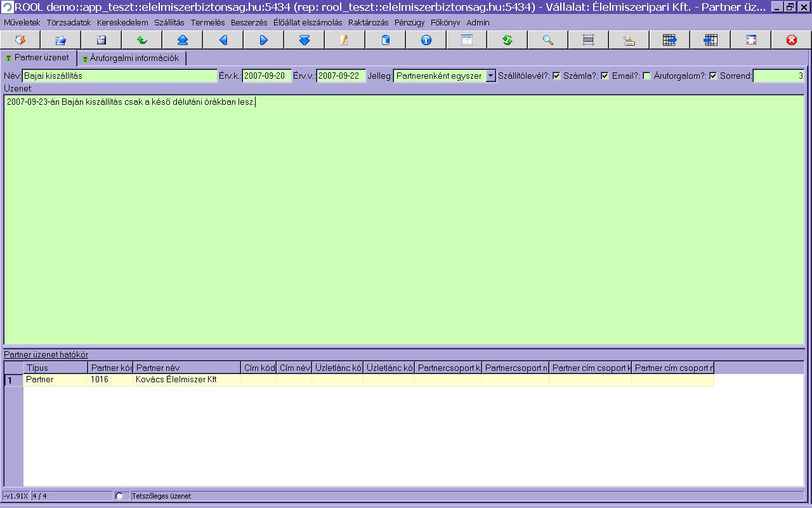Uncheck the Szállítólevél checkbox

(x=556, y=76)
